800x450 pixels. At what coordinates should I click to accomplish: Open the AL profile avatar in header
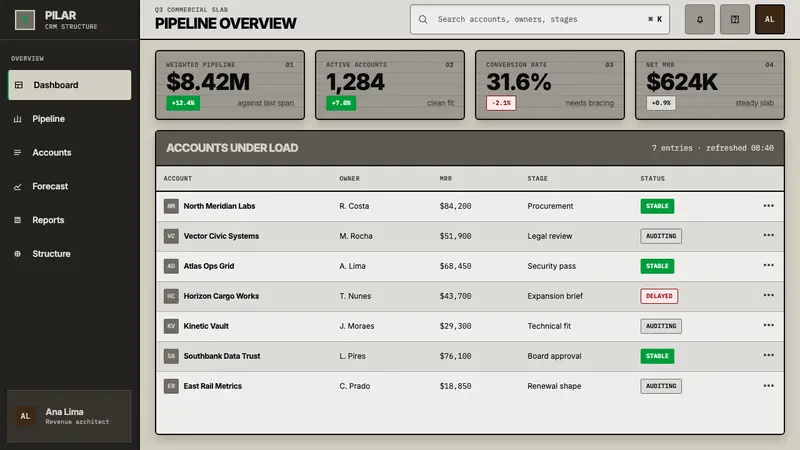769,19
